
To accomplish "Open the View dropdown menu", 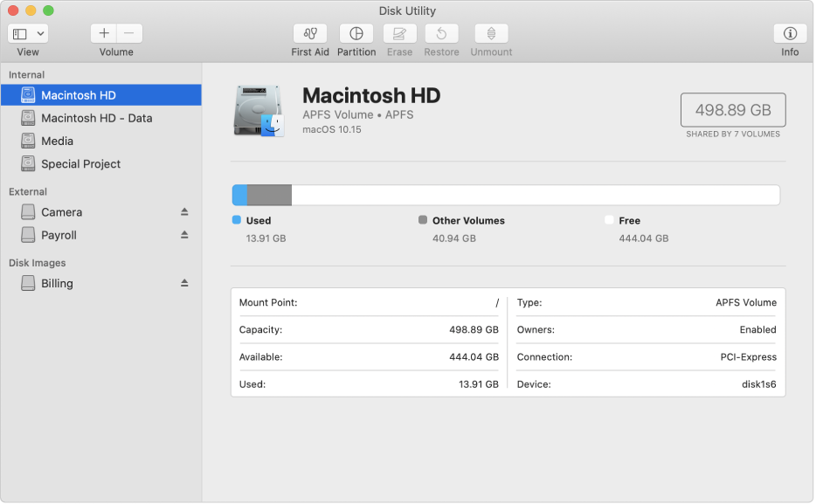I will (x=28, y=33).
